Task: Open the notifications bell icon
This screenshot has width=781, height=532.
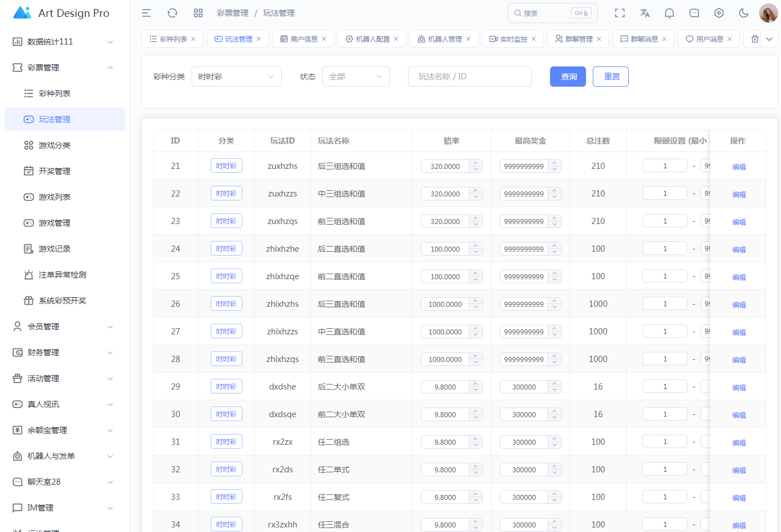Action: point(669,13)
